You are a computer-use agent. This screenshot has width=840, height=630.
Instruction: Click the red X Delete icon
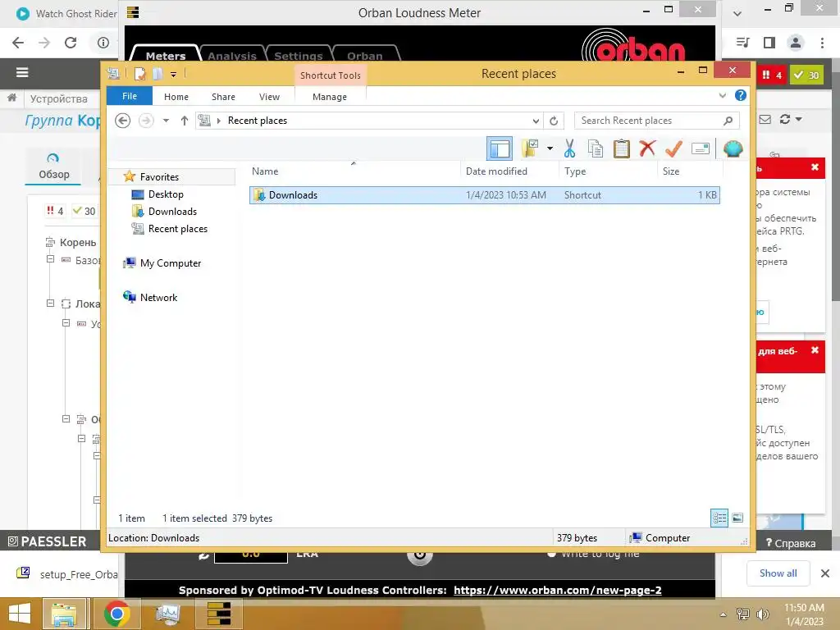click(x=647, y=148)
